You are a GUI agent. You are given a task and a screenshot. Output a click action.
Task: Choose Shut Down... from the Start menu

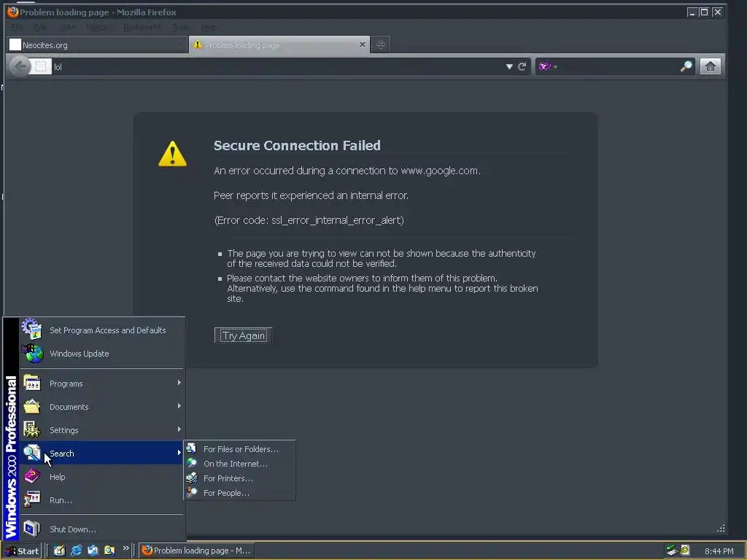pos(102,529)
